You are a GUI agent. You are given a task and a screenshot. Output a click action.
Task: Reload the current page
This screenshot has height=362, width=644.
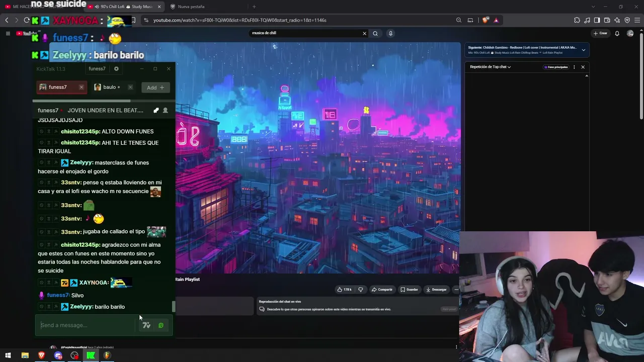tap(27, 20)
